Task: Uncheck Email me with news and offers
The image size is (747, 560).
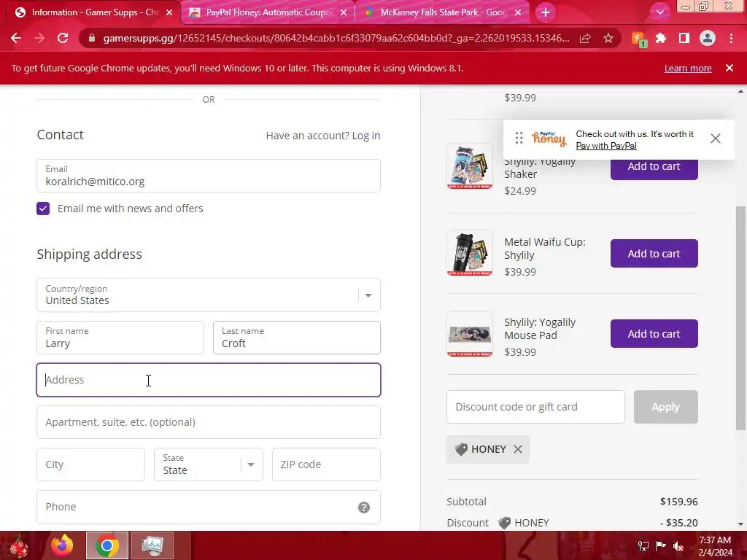Action: (43, 209)
